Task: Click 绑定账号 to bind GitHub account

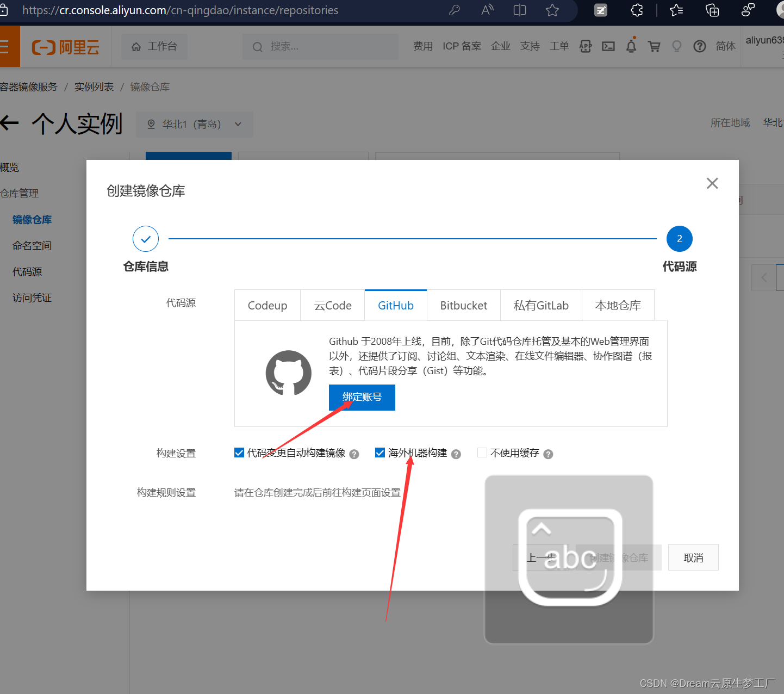Action: tap(362, 398)
